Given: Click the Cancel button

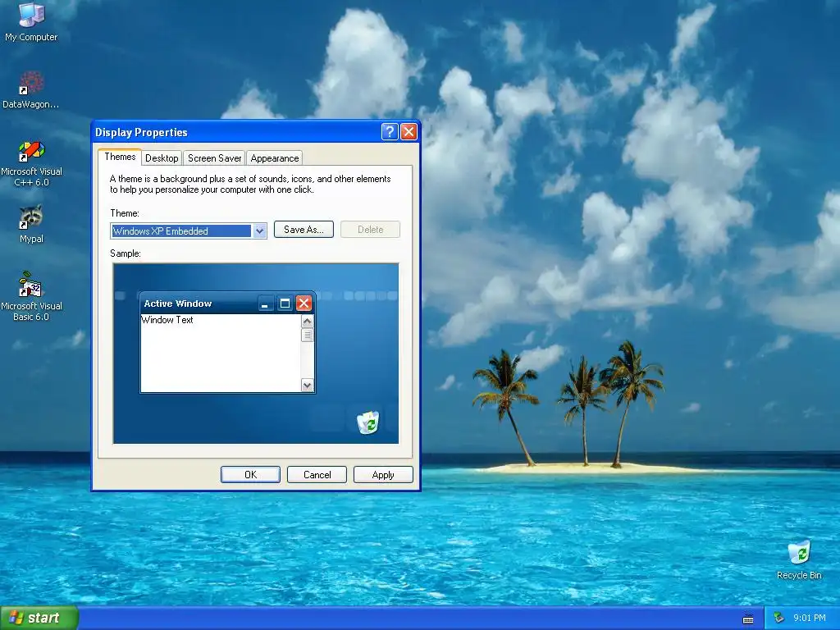Looking at the screenshot, I should 317,475.
